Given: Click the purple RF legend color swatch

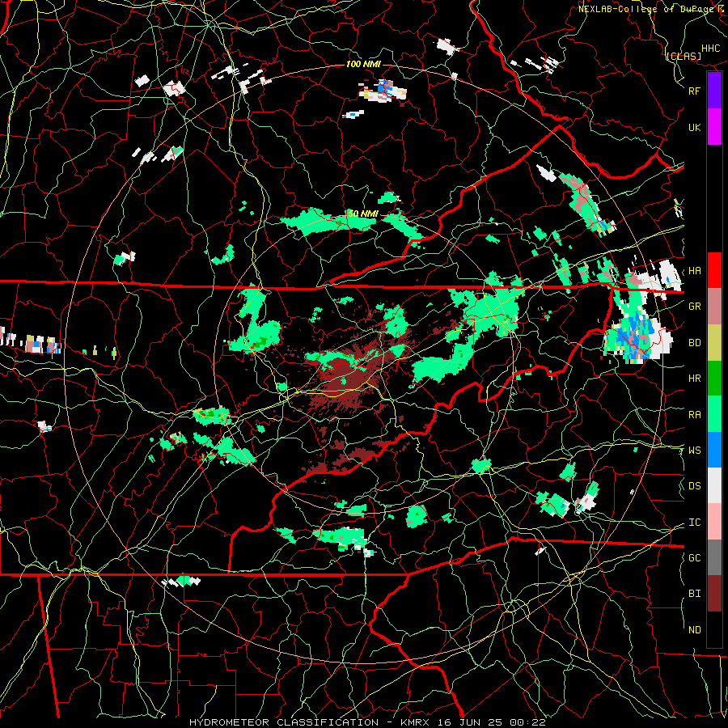Looking at the screenshot, I should click(714, 91).
